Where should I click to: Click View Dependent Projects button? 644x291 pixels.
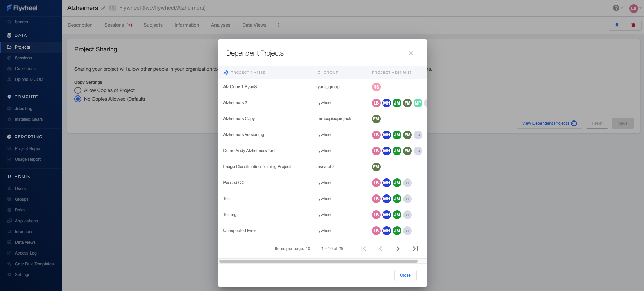coord(549,123)
